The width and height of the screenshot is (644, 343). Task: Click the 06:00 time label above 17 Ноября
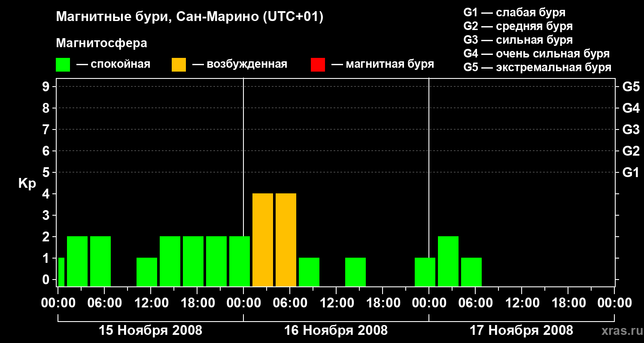(475, 303)
